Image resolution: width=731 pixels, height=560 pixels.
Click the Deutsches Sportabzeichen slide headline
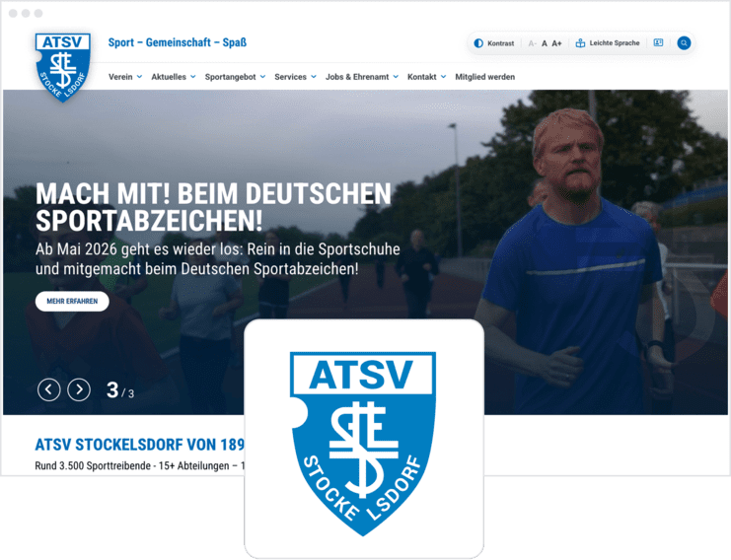(213, 207)
